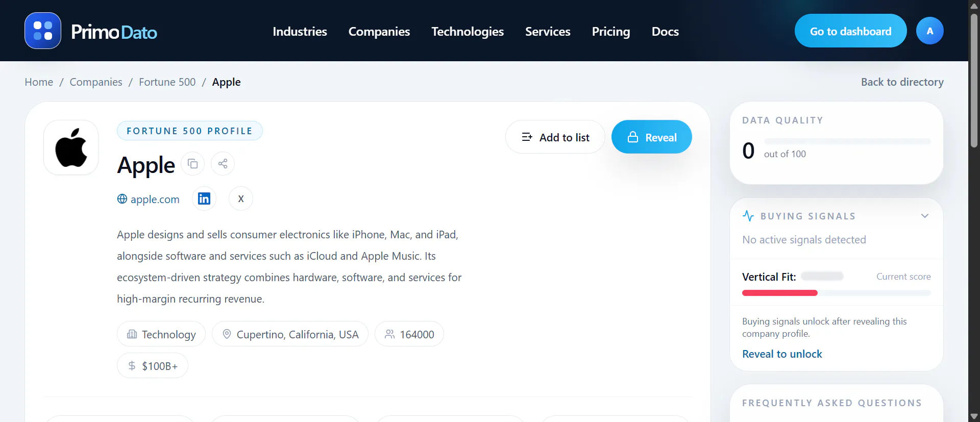
Task: Navigate to Home breadcrumb
Action: [x=39, y=82]
